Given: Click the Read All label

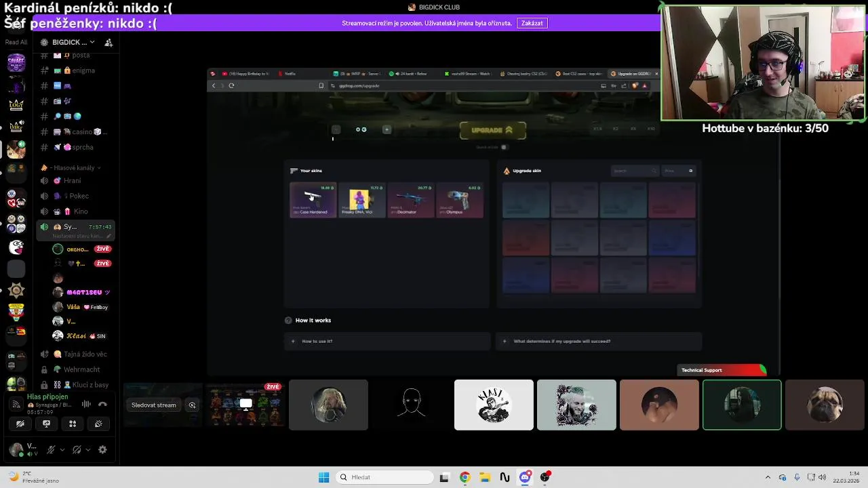Looking at the screenshot, I should pyautogui.click(x=16, y=42).
